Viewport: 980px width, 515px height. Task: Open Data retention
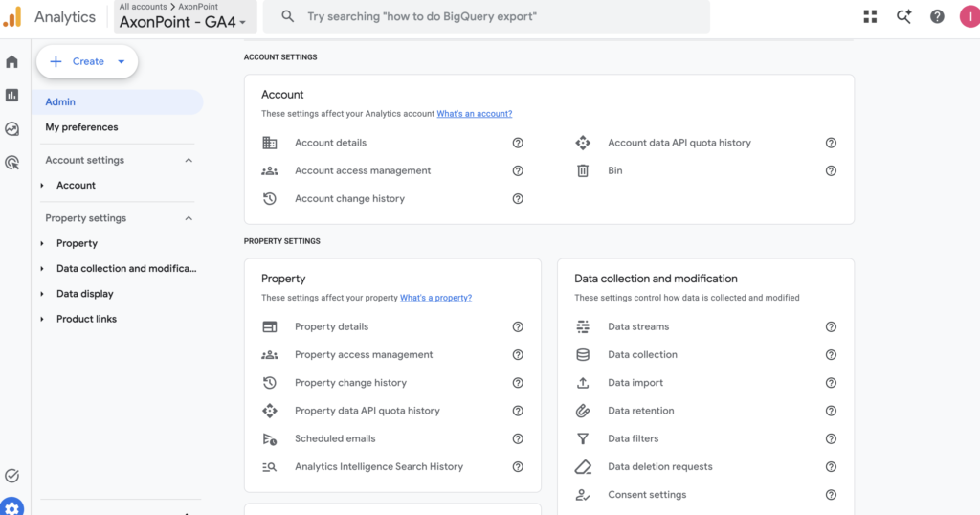(640, 411)
